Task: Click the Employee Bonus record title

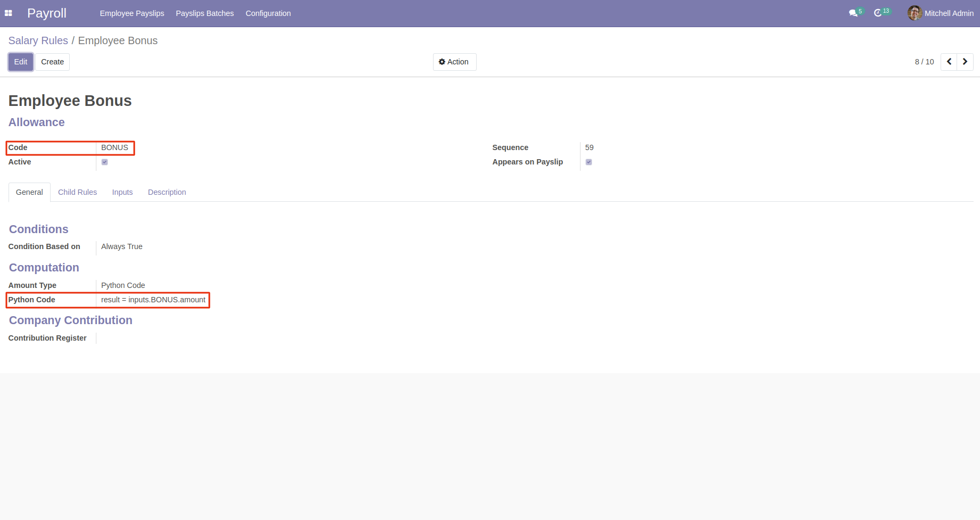Action: 70,101
